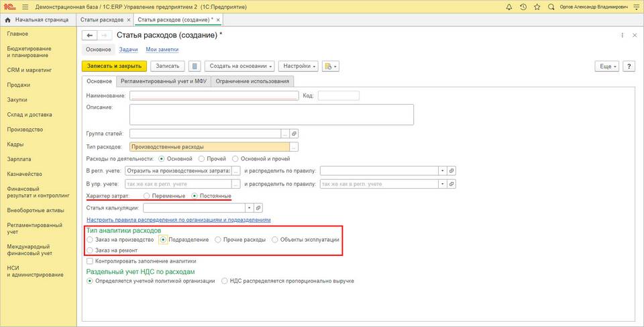Screen dimensions: 644x327
Task: Open the distribution rules setup link
Action: (x=178, y=220)
